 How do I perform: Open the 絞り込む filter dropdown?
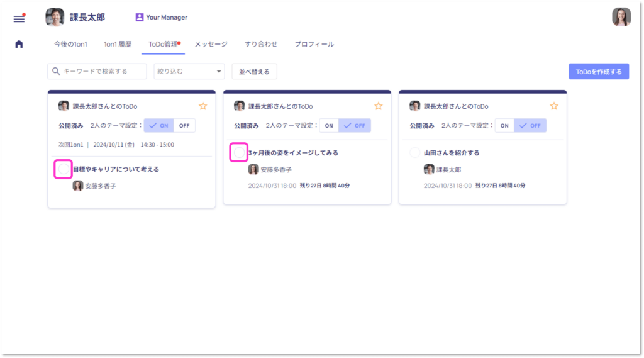pyautogui.click(x=189, y=72)
